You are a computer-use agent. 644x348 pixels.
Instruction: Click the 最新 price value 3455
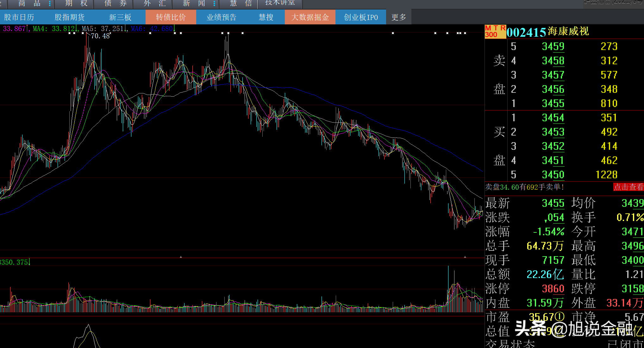pyautogui.click(x=553, y=203)
